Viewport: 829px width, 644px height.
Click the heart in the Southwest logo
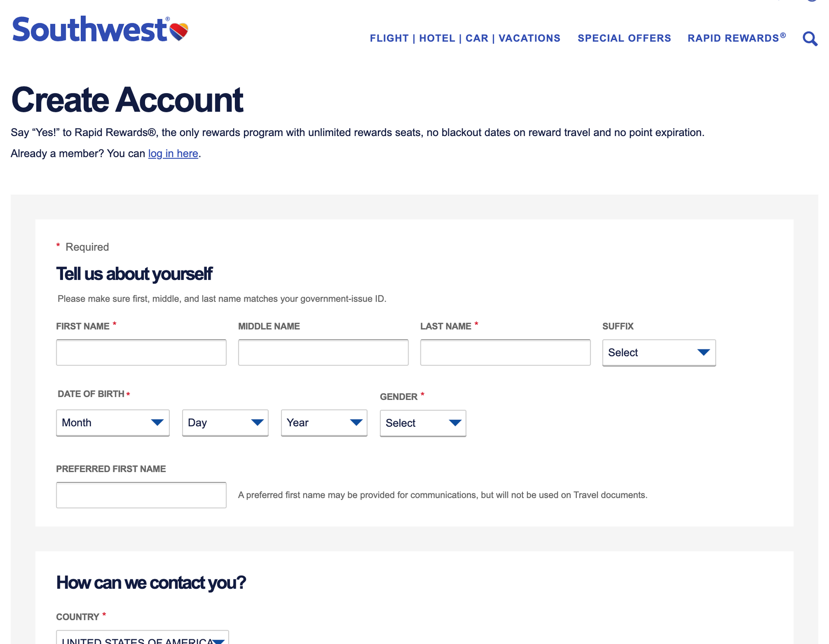[x=178, y=30]
